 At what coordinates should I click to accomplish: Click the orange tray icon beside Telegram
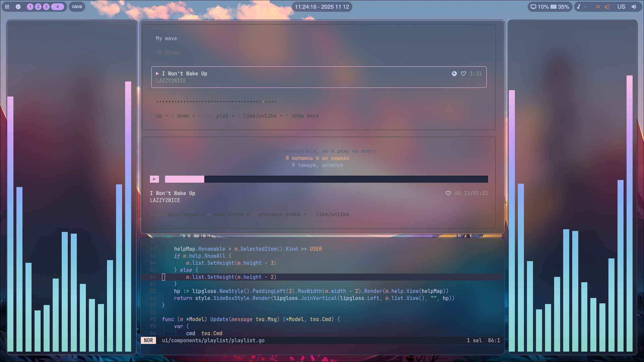[598, 7]
